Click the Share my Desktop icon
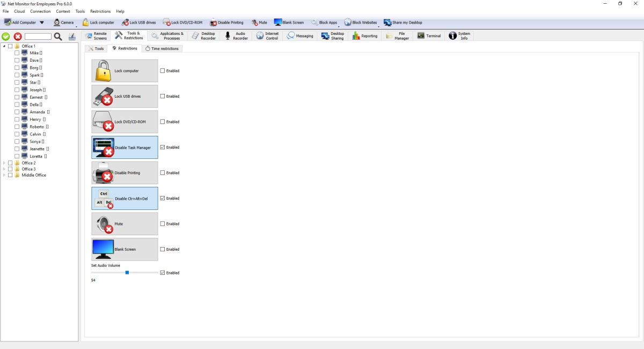This screenshot has height=349, width=644. coord(387,23)
